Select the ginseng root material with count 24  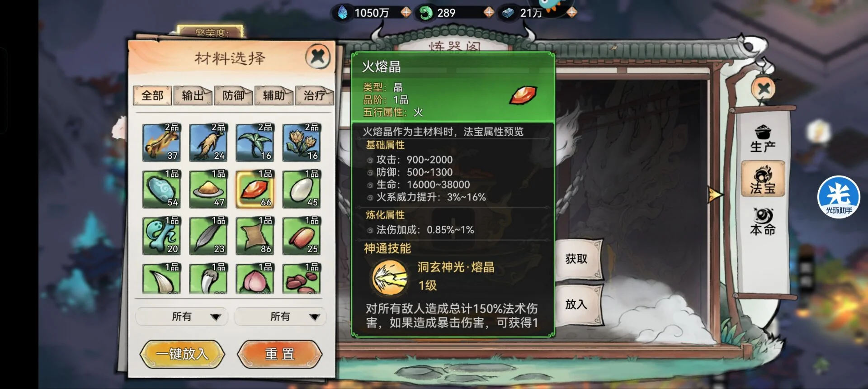[x=208, y=142]
